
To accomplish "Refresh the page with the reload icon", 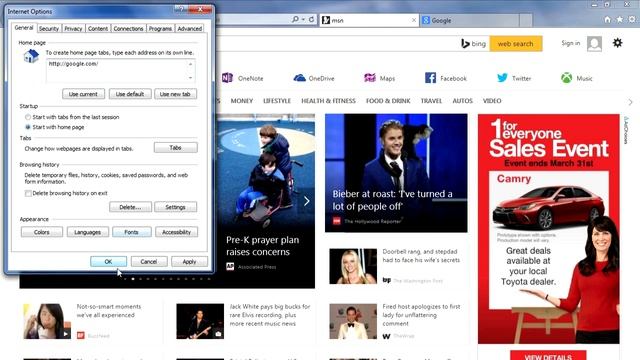I will (x=311, y=19).
